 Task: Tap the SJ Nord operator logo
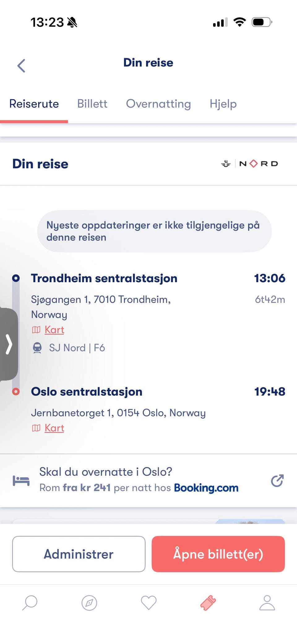pos(249,164)
